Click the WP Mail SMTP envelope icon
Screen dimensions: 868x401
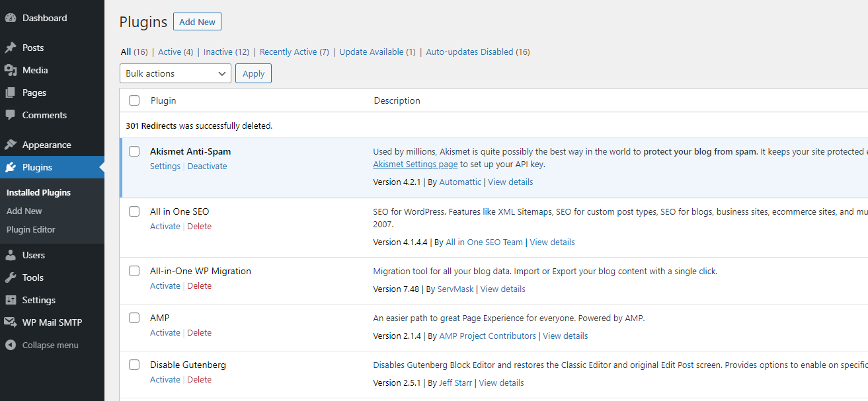[11, 322]
